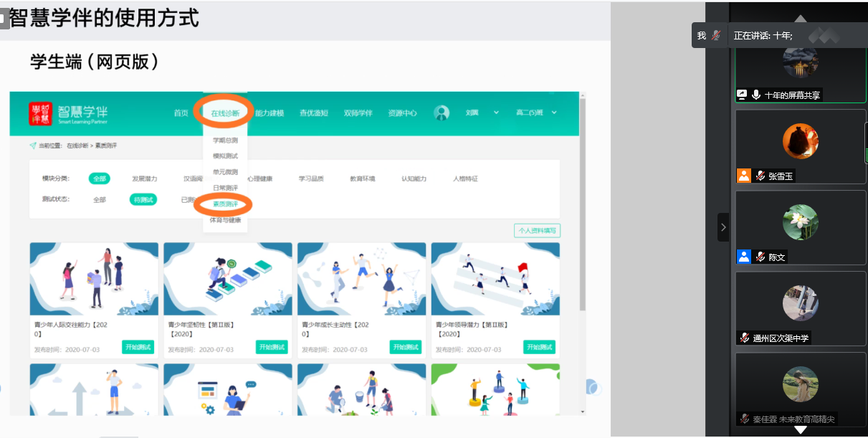
Task: Click the screen share icon for 十年
Action: click(743, 95)
